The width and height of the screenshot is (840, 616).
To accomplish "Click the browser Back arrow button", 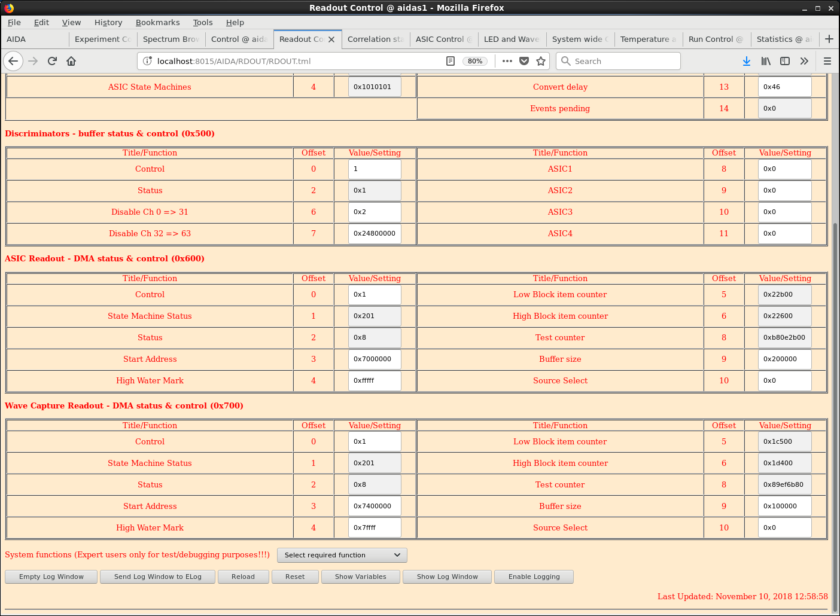I will coord(13,61).
